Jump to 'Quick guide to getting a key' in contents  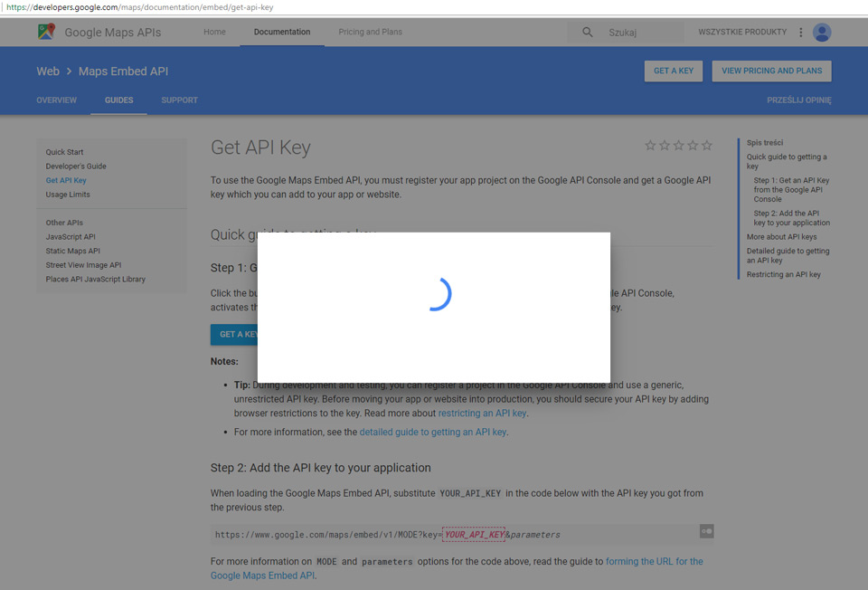pos(787,161)
